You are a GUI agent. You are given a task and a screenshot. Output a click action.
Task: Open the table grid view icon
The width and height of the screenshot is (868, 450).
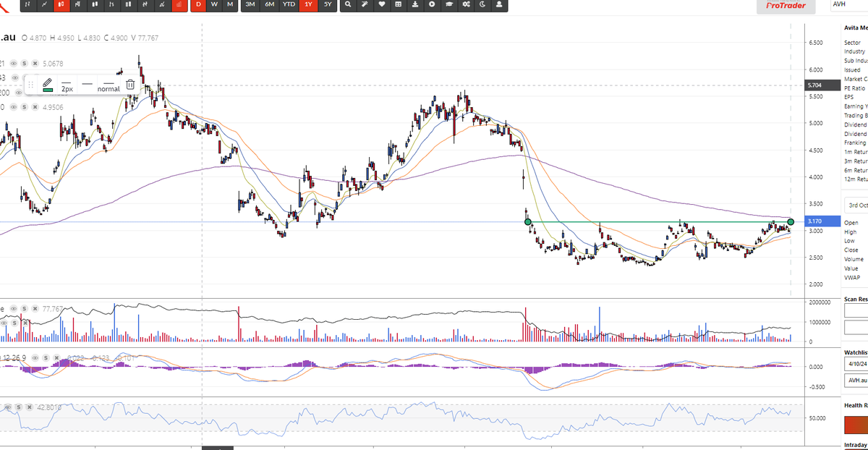pyautogui.click(x=398, y=4)
